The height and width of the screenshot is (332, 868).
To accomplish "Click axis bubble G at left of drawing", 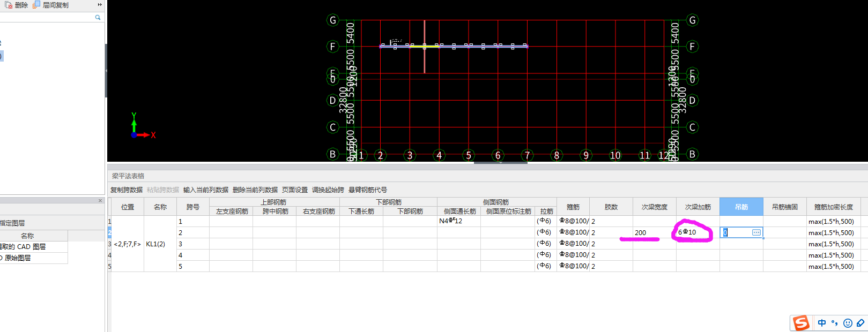I will click(x=333, y=20).
